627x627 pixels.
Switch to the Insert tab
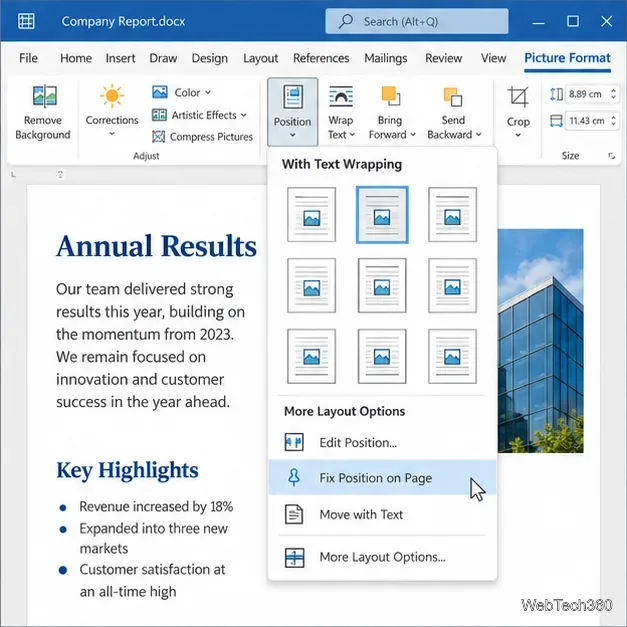tap(120, 58)
